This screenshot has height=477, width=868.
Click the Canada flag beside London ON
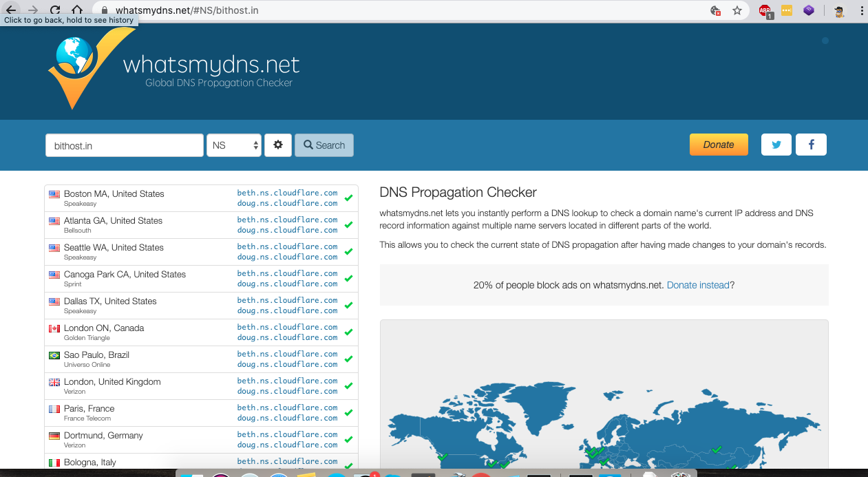click(54, 328)
